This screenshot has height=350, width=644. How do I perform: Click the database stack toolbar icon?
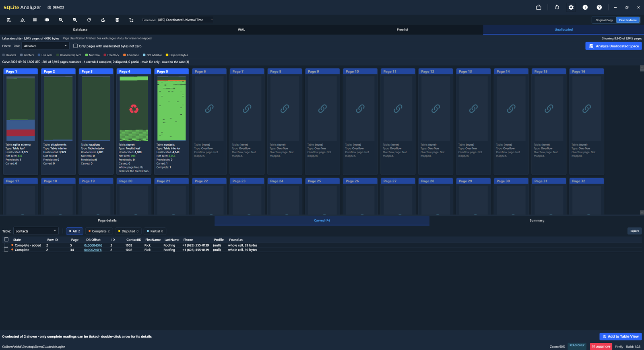(117, 20)
